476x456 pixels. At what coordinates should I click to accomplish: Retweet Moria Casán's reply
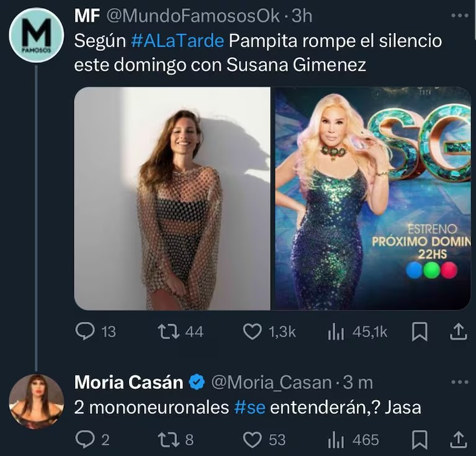[166, 440]
